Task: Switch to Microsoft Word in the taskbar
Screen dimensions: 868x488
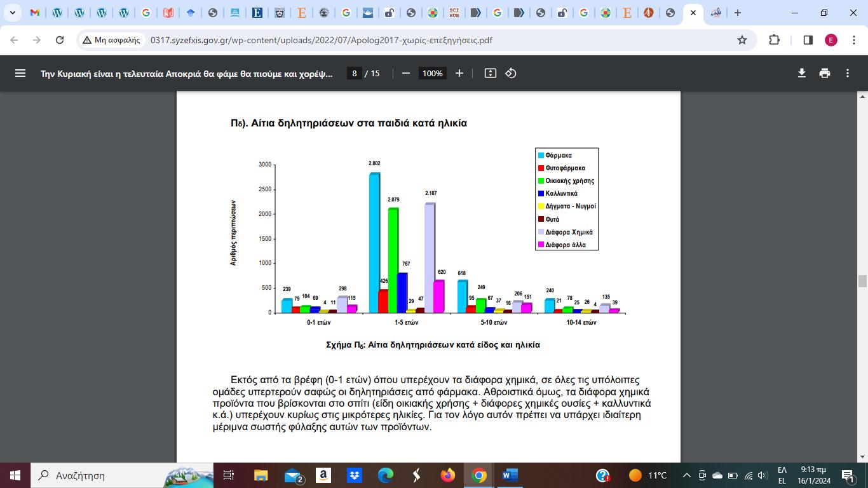Action: (510, 475)
